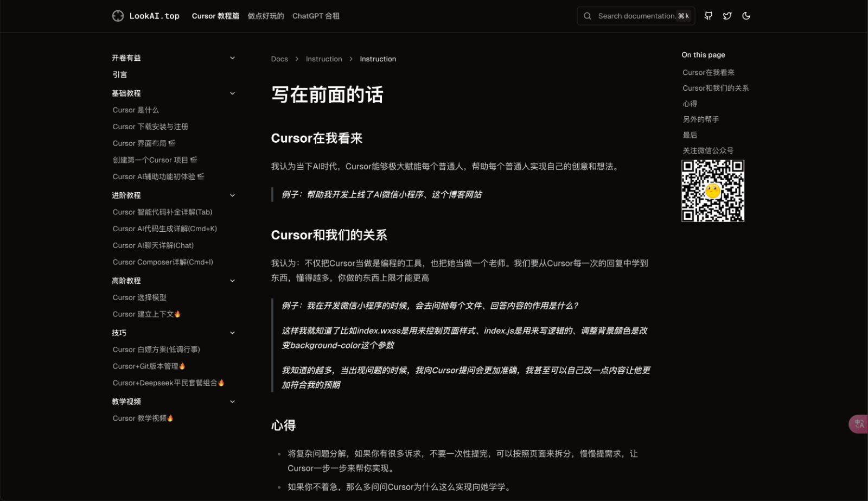This screenshot has height=501, width=868.
Task: Open Cursor 界面布局 page
Action: pos(144,143)
